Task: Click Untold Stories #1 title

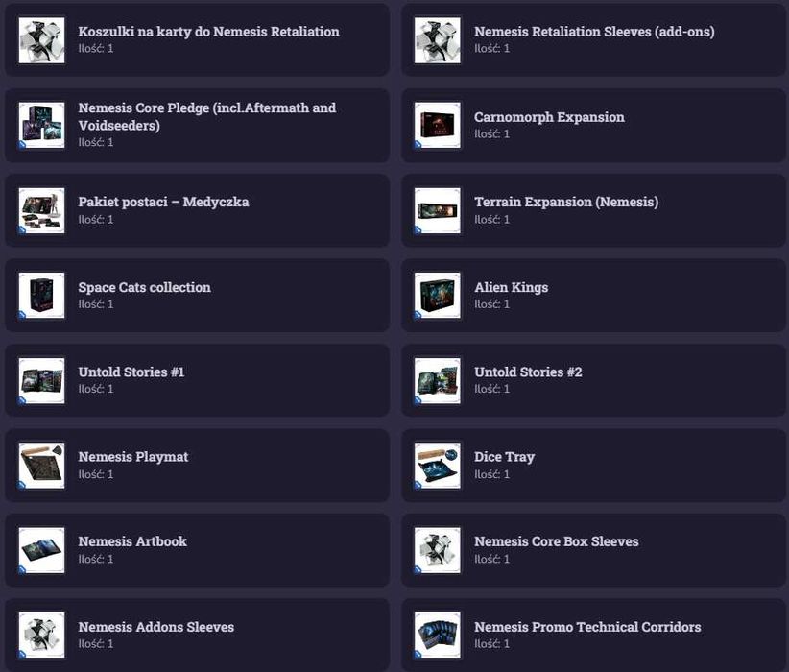Action: [131, 372]
